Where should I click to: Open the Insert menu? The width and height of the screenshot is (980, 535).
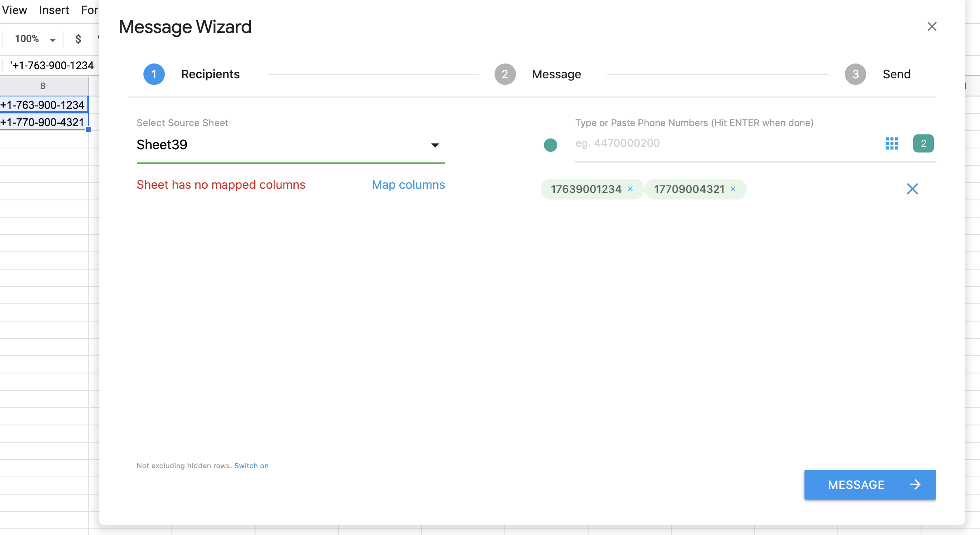[54, 10]
